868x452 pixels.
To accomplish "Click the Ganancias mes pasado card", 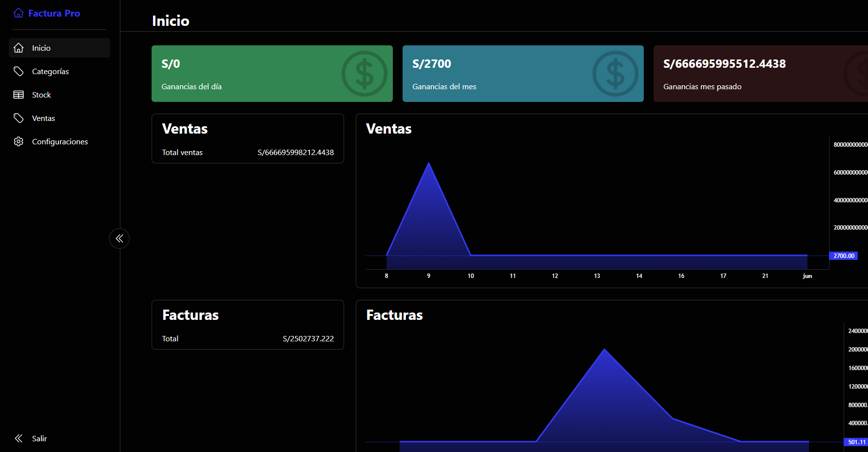I will (760, 74).
